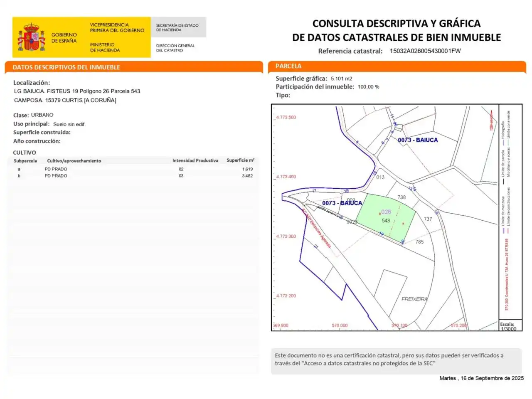Click parcel number "785" on the map
Screen dimensions: 532x399
(420, 242)
